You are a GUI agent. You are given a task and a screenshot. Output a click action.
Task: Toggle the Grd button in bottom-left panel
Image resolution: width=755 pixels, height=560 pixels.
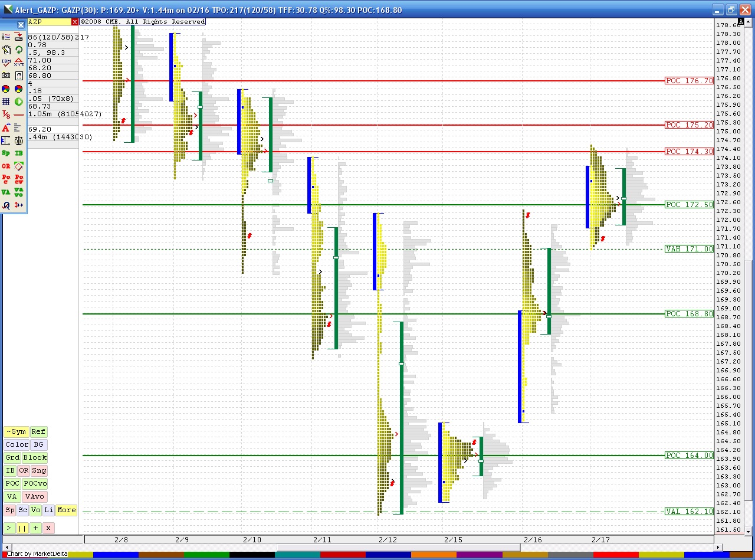[12, 457]
